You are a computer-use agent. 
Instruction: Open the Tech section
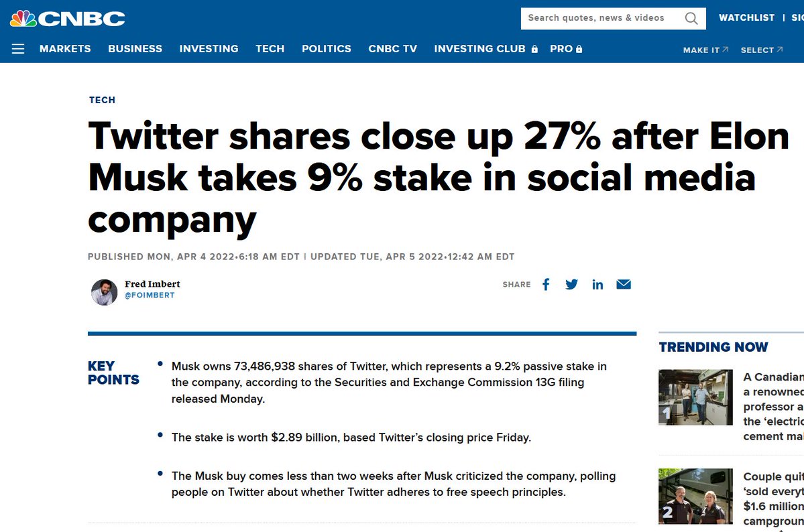(270, 49)
